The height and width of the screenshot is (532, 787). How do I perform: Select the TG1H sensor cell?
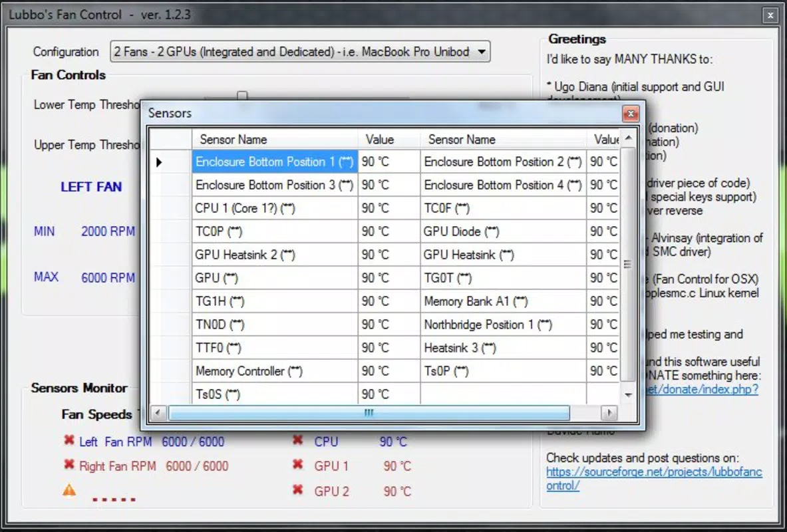[275, 301]
